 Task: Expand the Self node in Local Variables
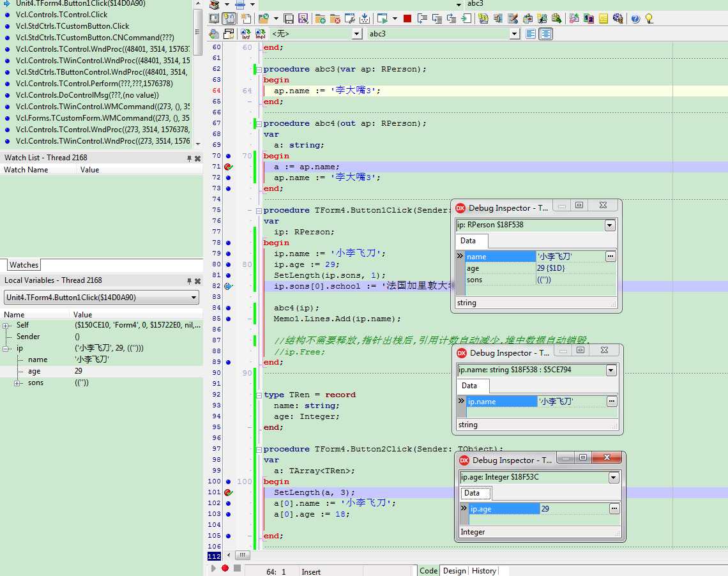[x=6, y=326]
